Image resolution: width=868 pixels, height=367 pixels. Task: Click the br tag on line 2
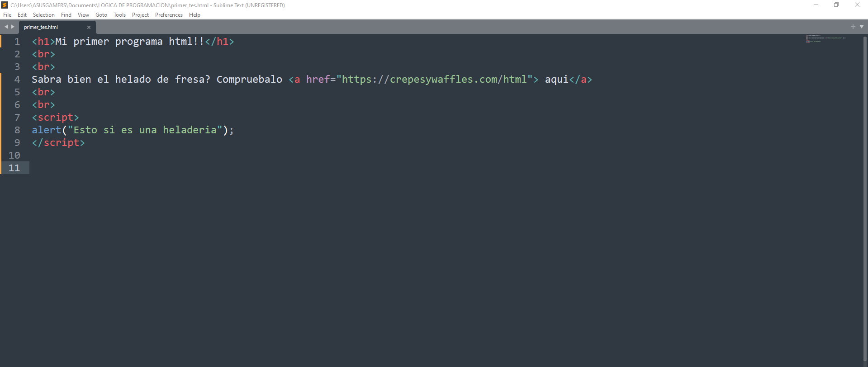pos(43,54)
